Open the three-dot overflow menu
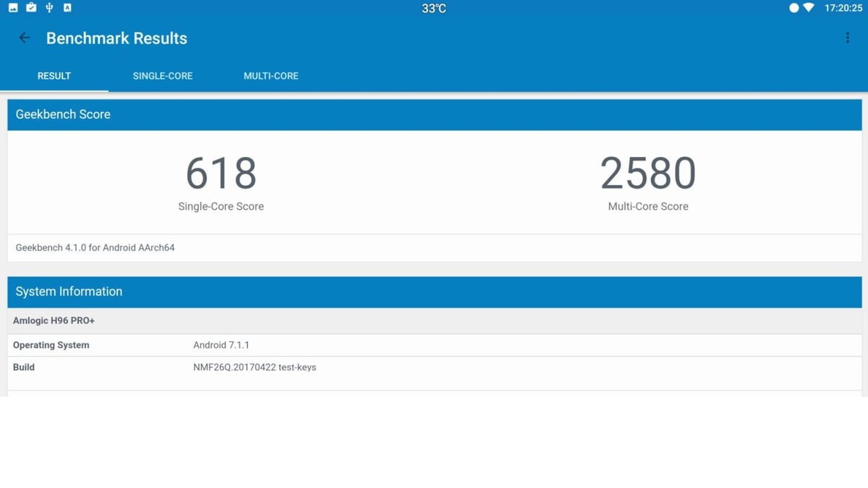 (847, 37)
